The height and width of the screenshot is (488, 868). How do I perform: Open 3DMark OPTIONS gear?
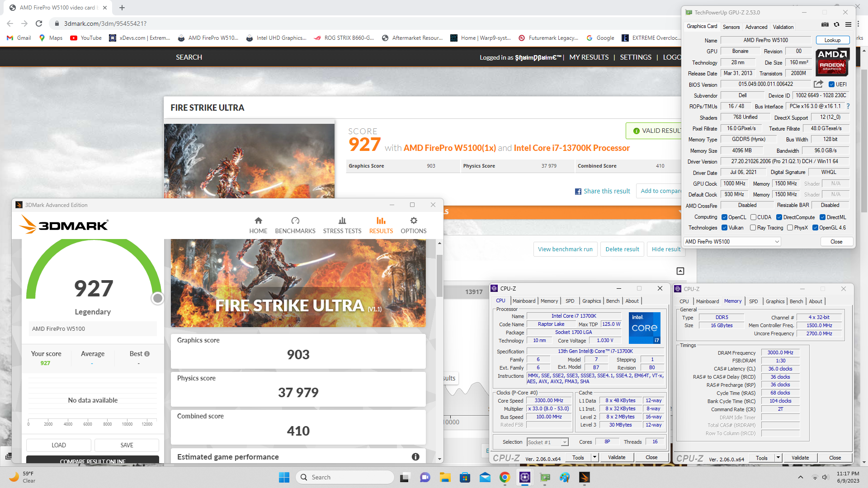point(414,225)
